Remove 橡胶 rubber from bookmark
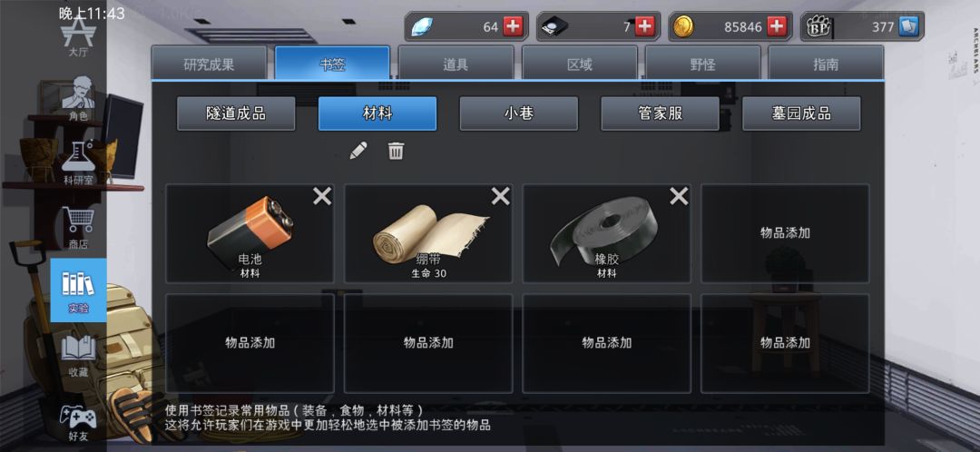Image resolution: width=980 pixels, height=452 pixels. (x=680, y=197)
